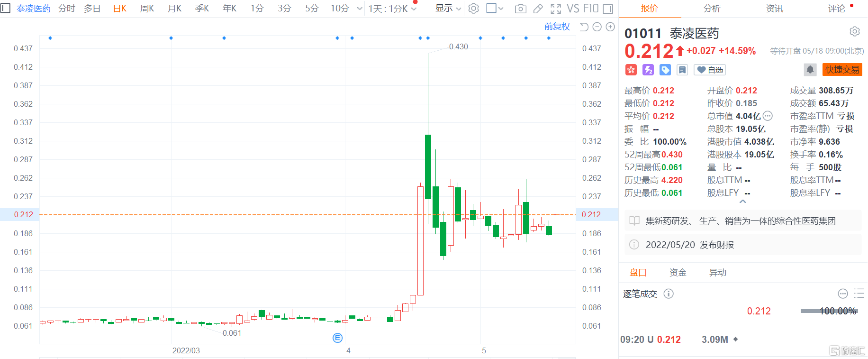The image size is (868, 359).
Task: Click 泰凌医药 stock name link
Action: [34, 9]
